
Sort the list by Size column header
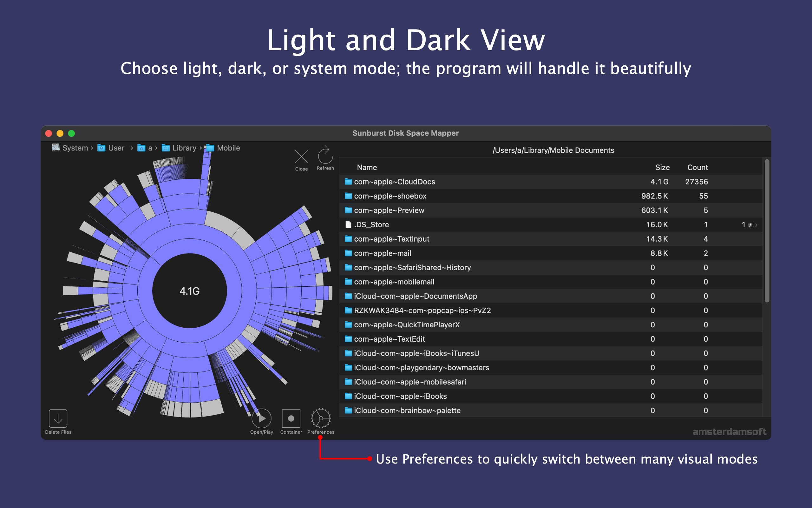coord(662,167)
